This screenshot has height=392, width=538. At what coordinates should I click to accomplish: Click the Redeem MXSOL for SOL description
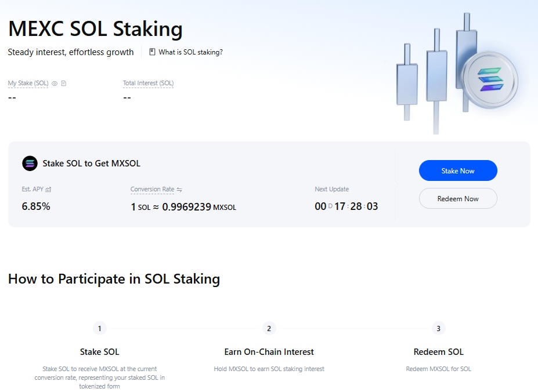pos(439,369)
